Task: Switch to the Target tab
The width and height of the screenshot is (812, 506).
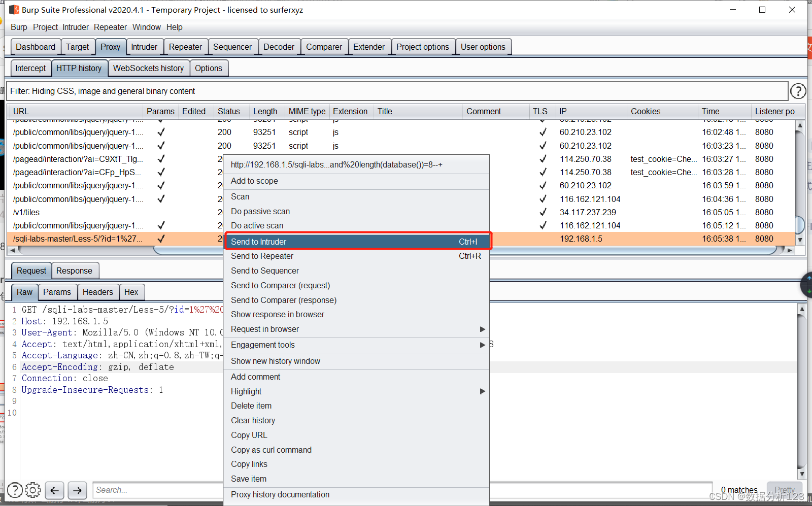Action: point(77,47)
